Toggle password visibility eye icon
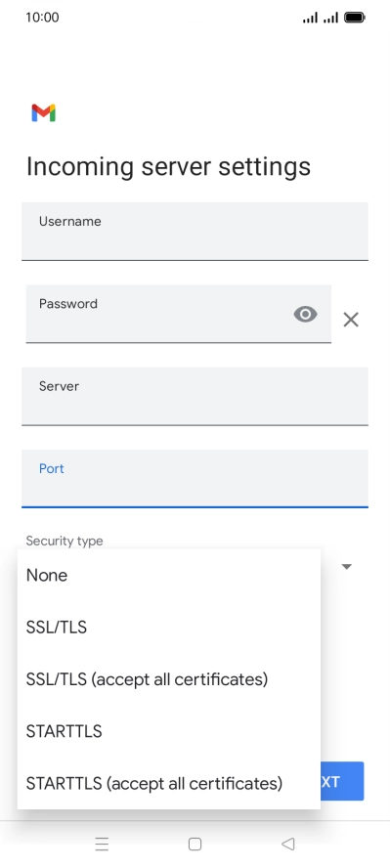This screenshot has height=868, width=390. pos(305,315)
